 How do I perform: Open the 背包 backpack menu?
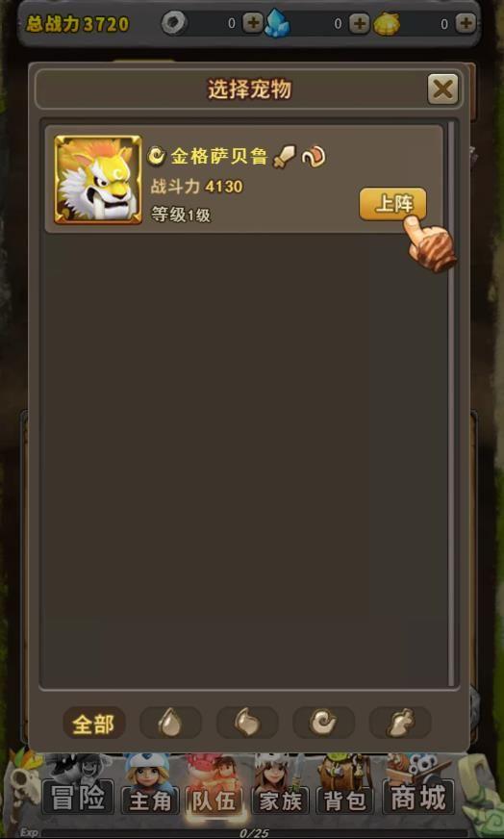(345, 801)
